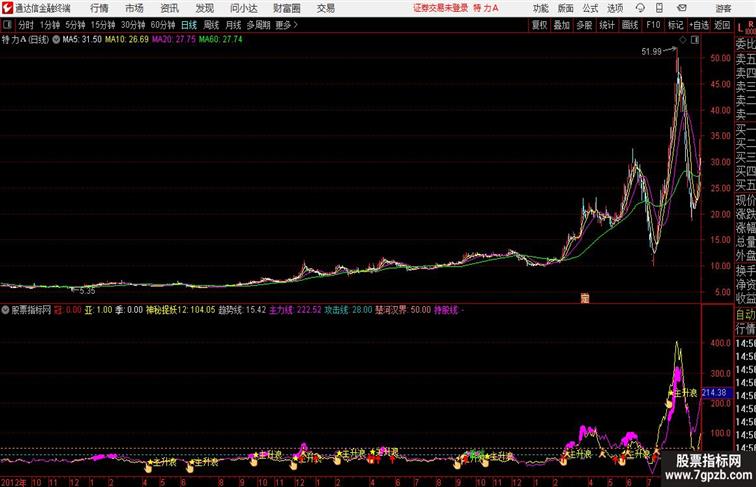Open the 发现 menu
This screenshot has width=756, height=487.
pyautogui.click(x=204, y=8)
